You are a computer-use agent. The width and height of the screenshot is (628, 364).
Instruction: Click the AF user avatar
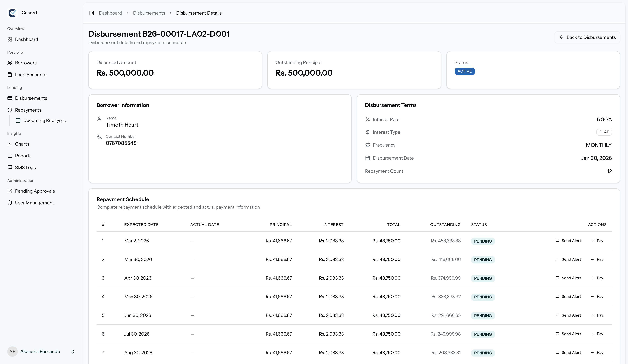12,351
